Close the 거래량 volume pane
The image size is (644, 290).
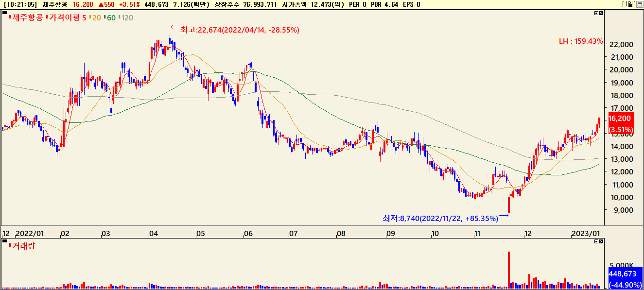602,242
